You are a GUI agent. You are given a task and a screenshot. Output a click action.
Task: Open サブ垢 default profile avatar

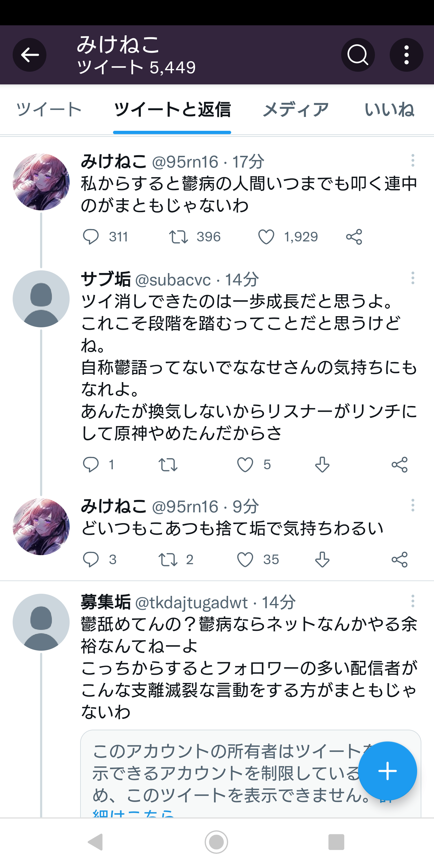(x=41, y=299)
